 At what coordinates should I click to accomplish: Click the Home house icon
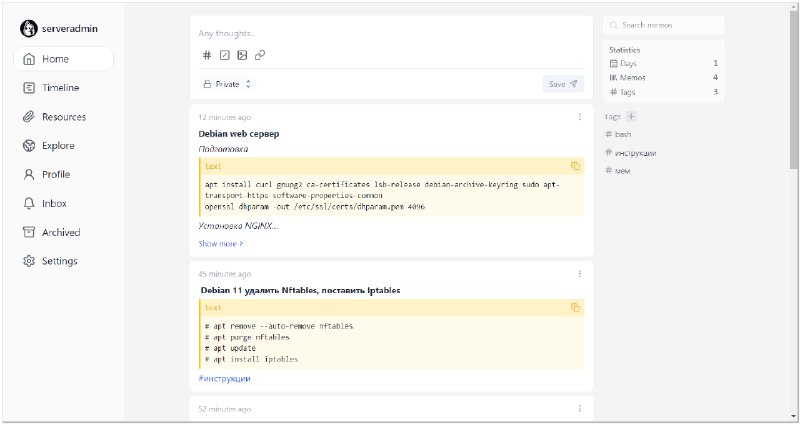pyautogui.click(x=29, y=59)
